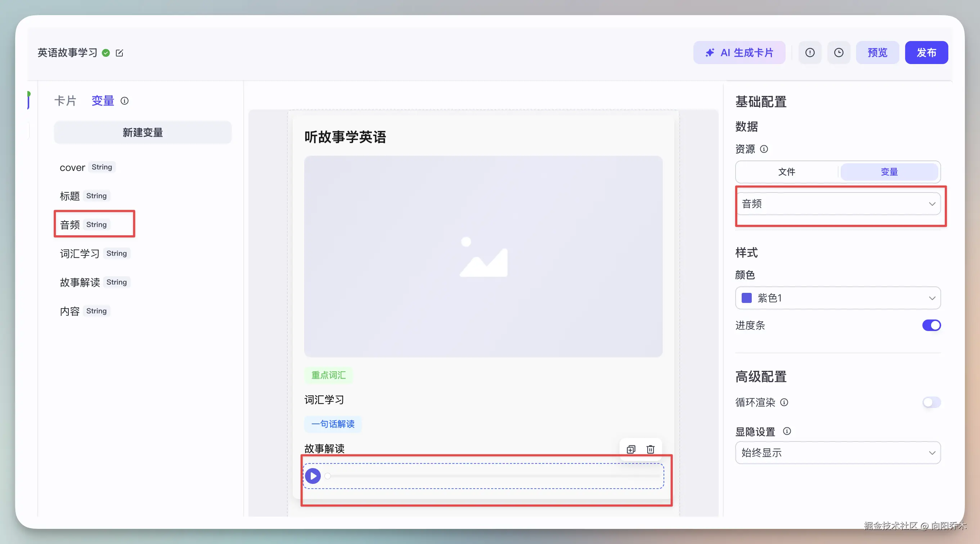This screenshot has width=980, height=544.
Task: Open the history clock icon
Action: pyautogui.click(x=839, y=53)
